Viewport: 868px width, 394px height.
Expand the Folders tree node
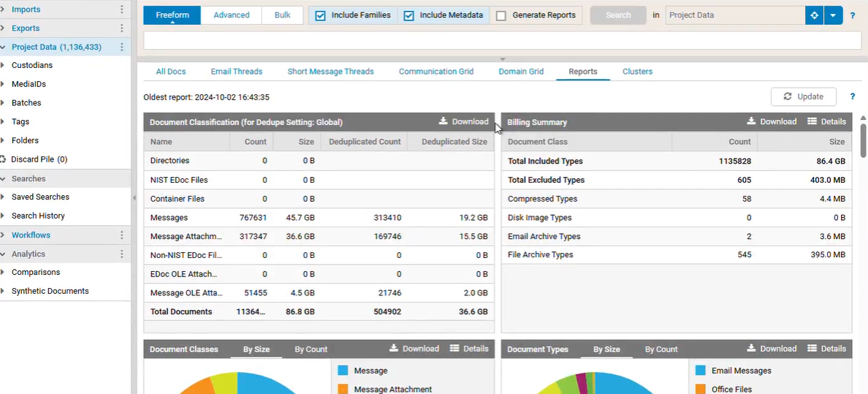pos(3,141)
